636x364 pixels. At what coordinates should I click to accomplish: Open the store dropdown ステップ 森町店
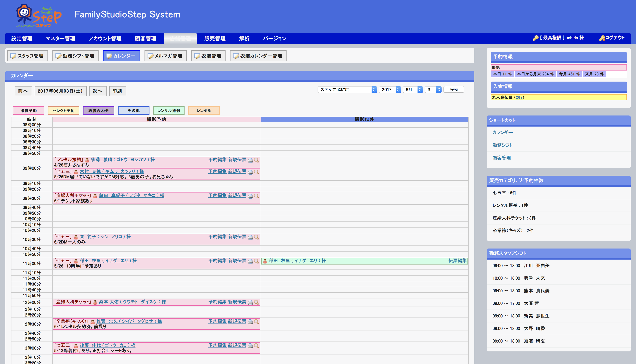pos(347,90)
